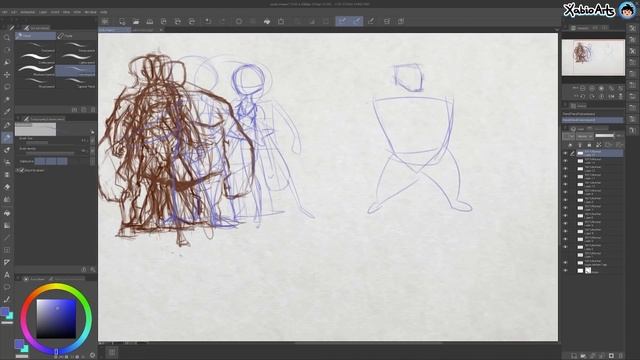Toggle Snap to ruler in command bar
Image resolution: width=640 pixels, height=360 pixels.
pyautogui.click(x=342, y=21)
